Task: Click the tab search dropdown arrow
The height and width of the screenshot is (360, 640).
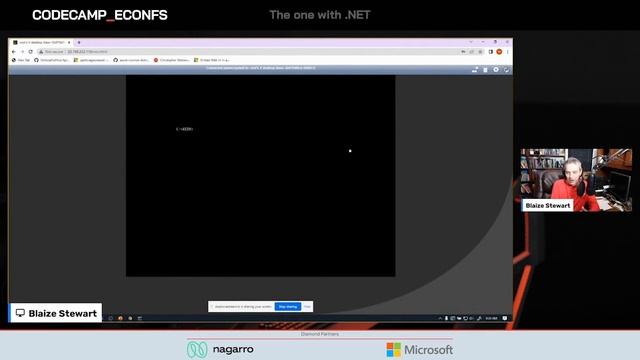Action: (471, 42)
